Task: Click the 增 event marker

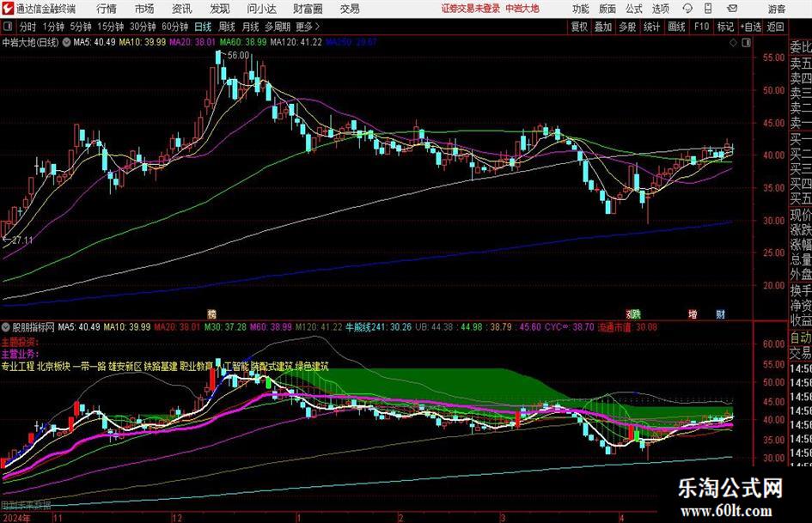Action: click(693, 313)
